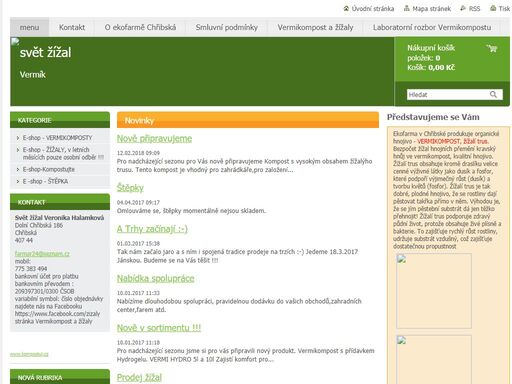Image resolution: width=512 pixels, height=384 pixels.
Task: Open the Nově připravujeme article
Action: [154, 139]
